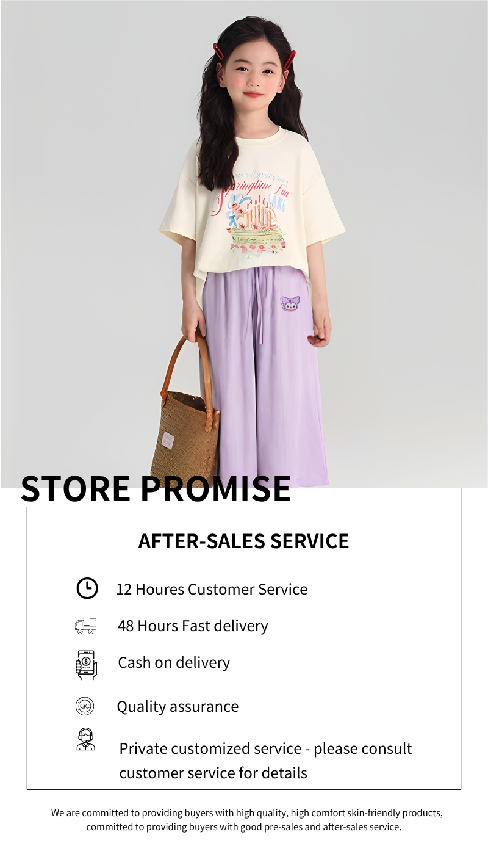The image size is (488, 868).
Task: Click the left red hair clip
Action: point(218,51)
